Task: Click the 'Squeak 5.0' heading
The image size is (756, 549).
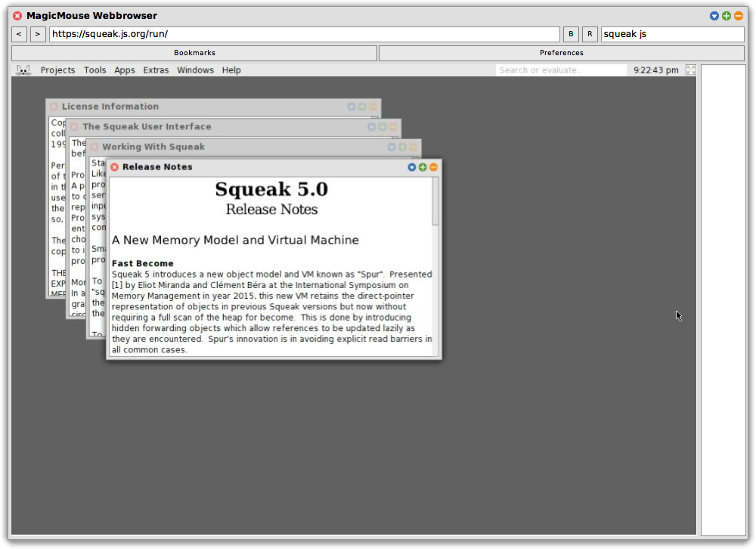Action: coord(271,189)
